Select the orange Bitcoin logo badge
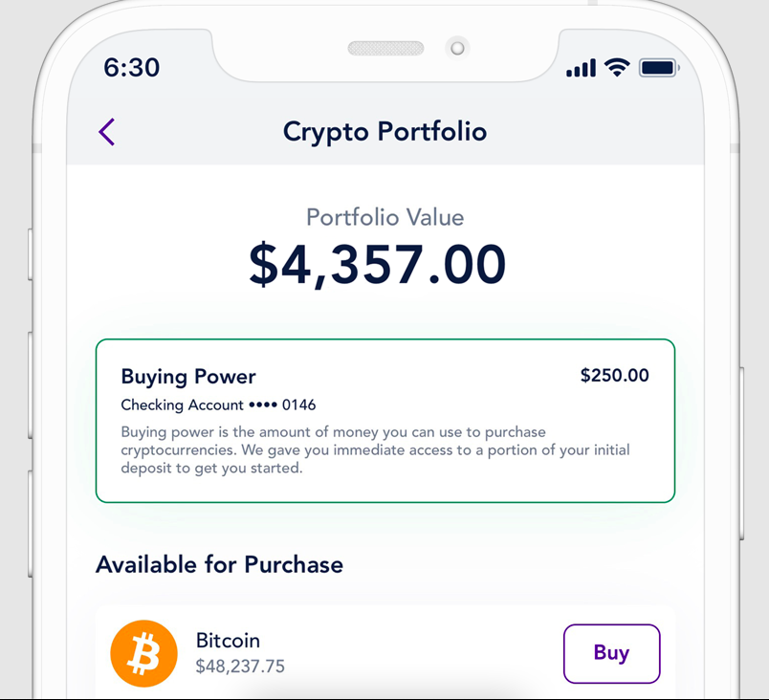 click(x=143, y=653)
